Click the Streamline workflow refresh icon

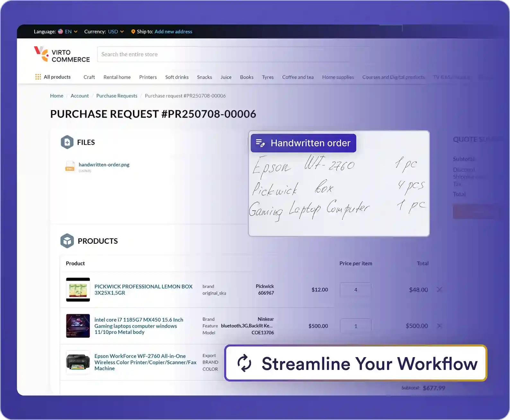coord(244,363)
